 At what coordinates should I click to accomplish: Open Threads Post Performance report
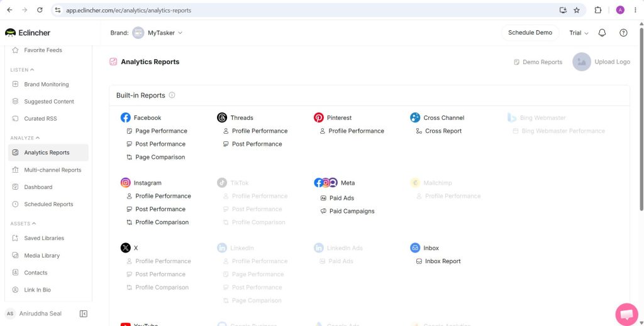pyautogui.click(x=253, y=144)
